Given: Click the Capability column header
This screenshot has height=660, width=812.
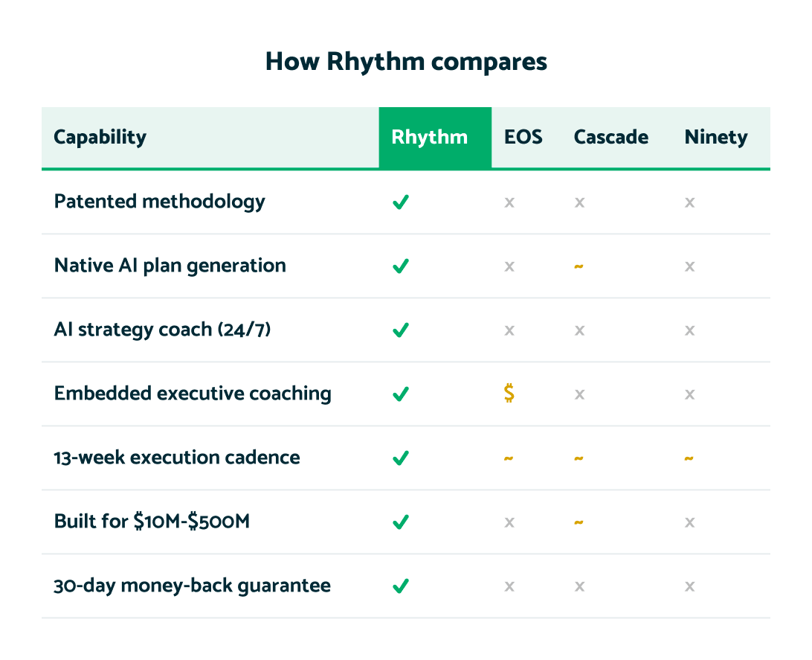Looking at the screenshot, I should tap(100, 138).
